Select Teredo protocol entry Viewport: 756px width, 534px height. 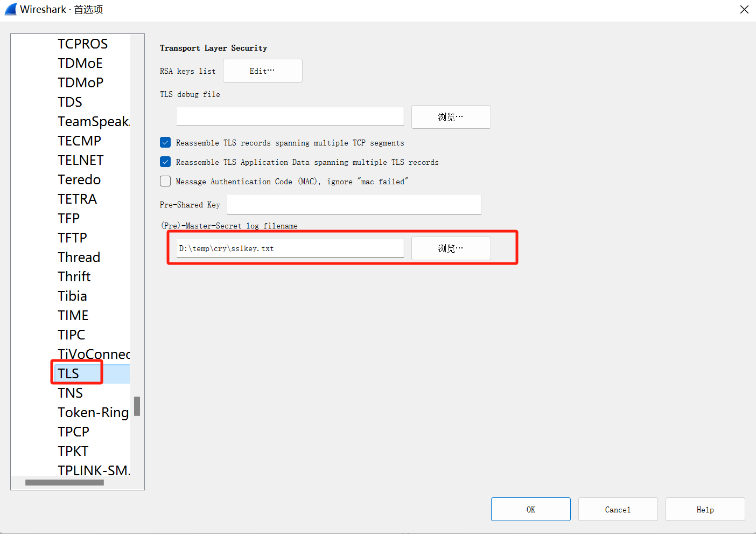pos(79,179)
